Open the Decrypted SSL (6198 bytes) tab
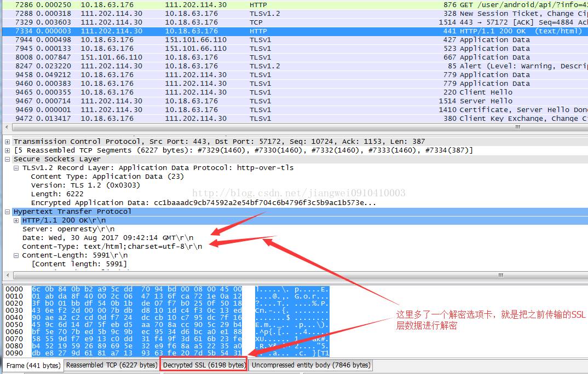 204,365
